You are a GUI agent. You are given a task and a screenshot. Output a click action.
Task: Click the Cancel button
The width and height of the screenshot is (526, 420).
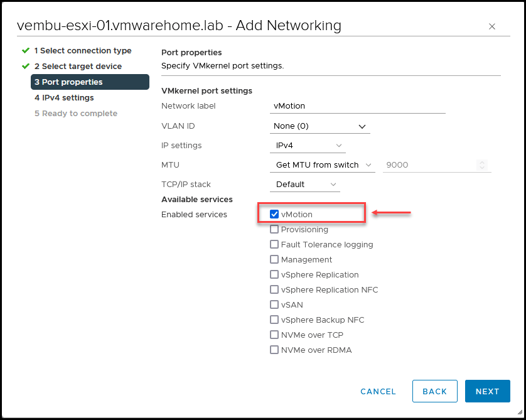click(378, 392)
